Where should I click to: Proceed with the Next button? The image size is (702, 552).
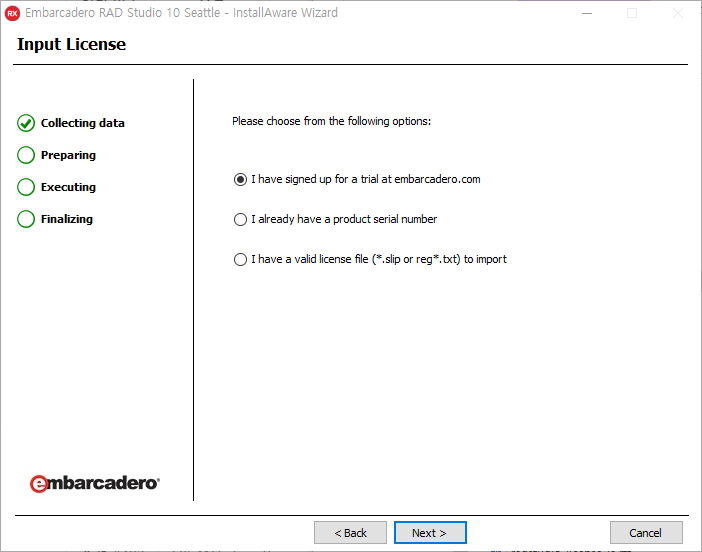[x=430, y=533]
